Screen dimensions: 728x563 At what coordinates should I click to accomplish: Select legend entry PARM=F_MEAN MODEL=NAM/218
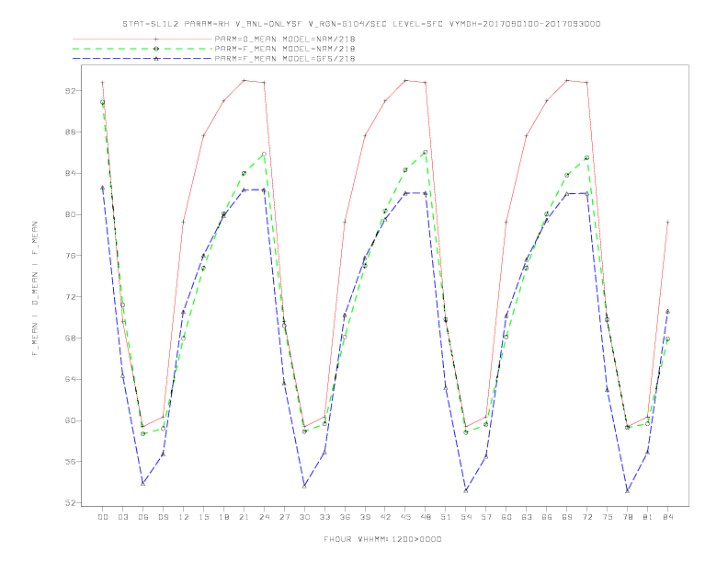tap(285, 49)
